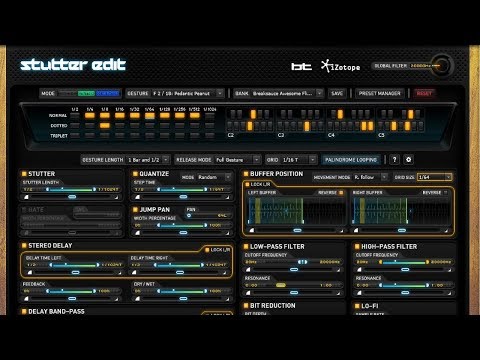This screenshot has height=360, width=480.
Task: Toggle the Low-Pass Filter module
Action: [246, 247]
